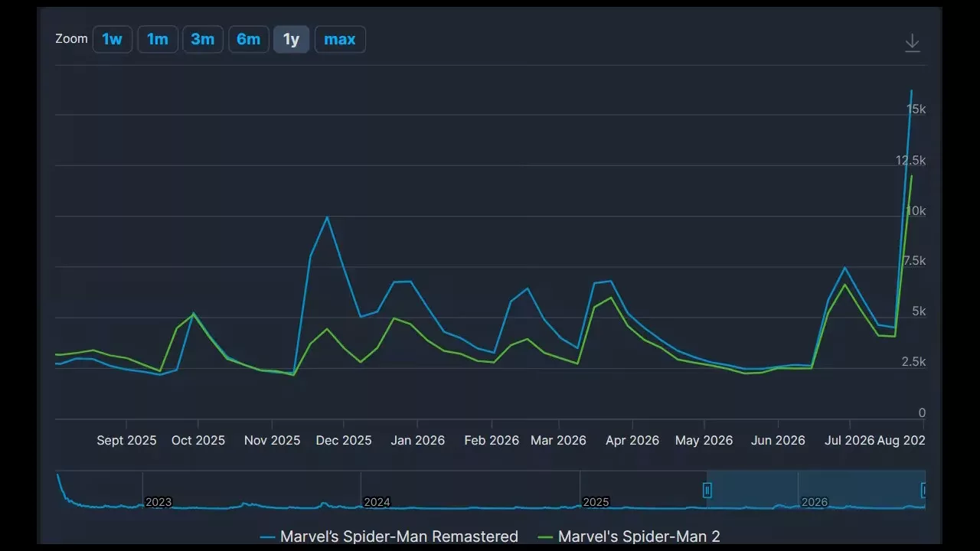Grab the right navigator range handle
Image resolution: width=980 pixels, height=551 pixels.
point(924,490)
